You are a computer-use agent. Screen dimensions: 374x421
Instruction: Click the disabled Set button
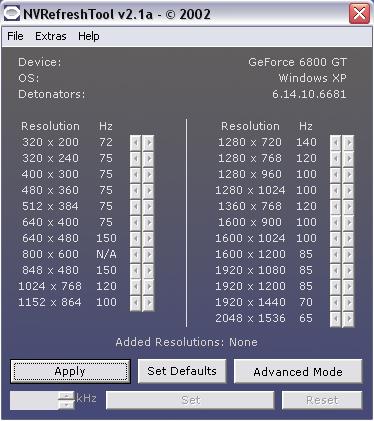click(190, 400)
